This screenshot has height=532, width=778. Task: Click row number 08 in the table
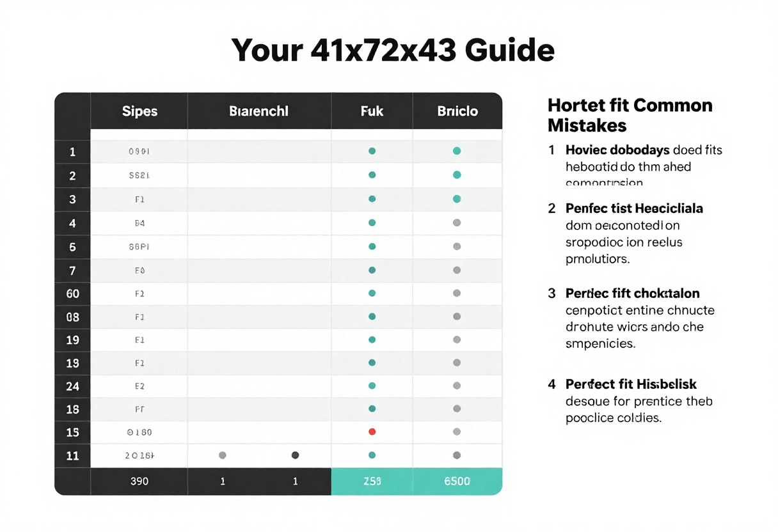point(73,317)
